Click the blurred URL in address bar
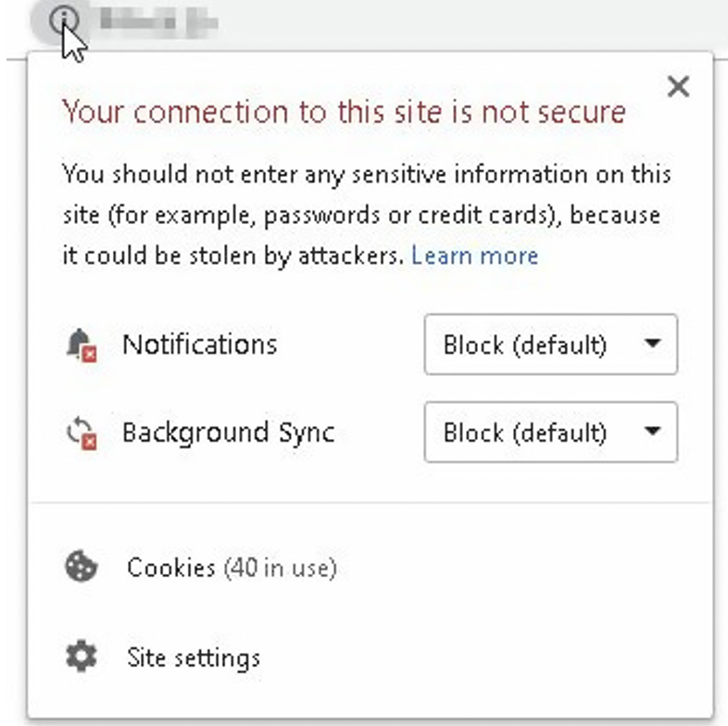This screenshot has height=726, width=728. click(x=158, y=21)
